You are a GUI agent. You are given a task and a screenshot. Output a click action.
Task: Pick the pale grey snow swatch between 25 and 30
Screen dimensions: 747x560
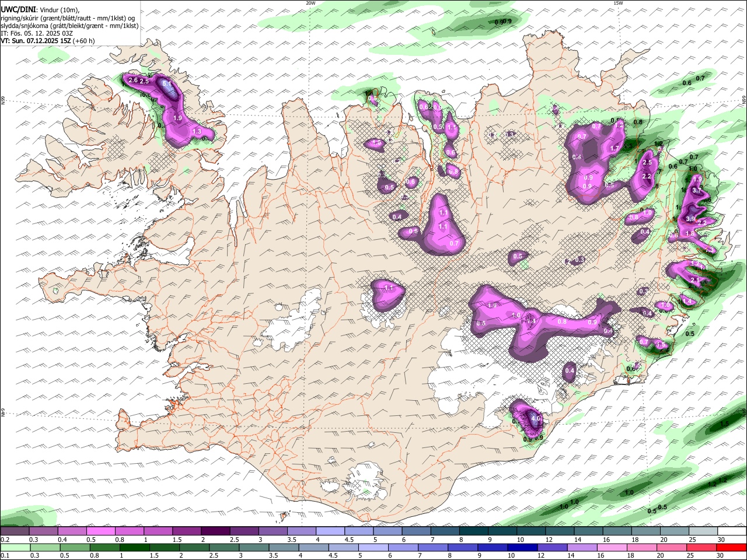[703, 531]
